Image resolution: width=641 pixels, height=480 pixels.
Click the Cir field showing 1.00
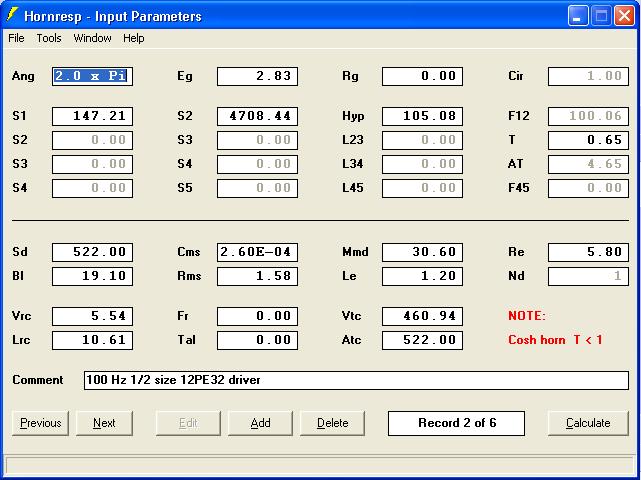coord(588,76)
